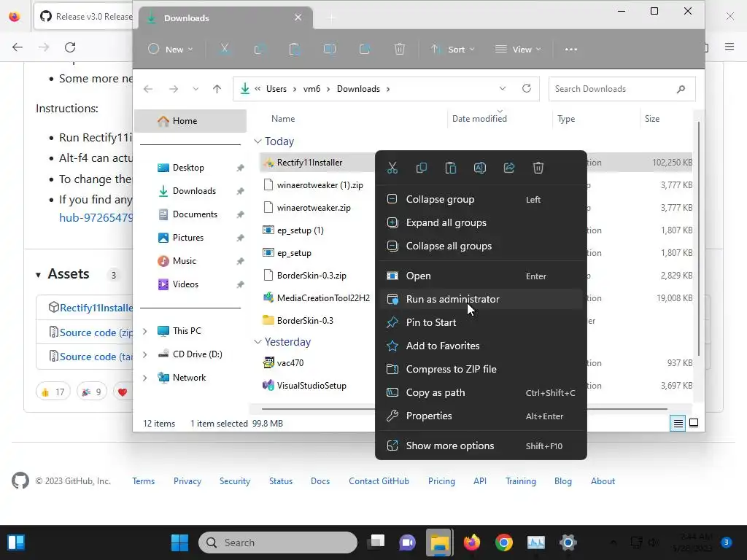Click the Paste icon in the context menu
Screen dimensions: 747x560
[451, 168]
